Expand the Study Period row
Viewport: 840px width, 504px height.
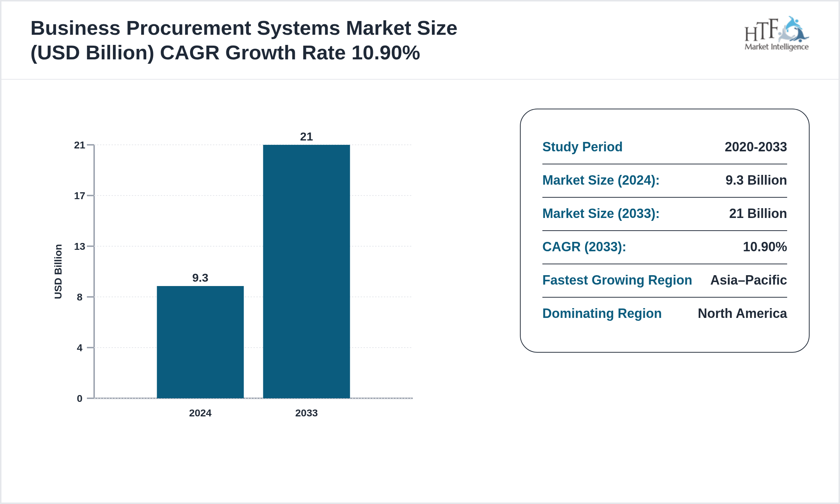pos(582,147)
